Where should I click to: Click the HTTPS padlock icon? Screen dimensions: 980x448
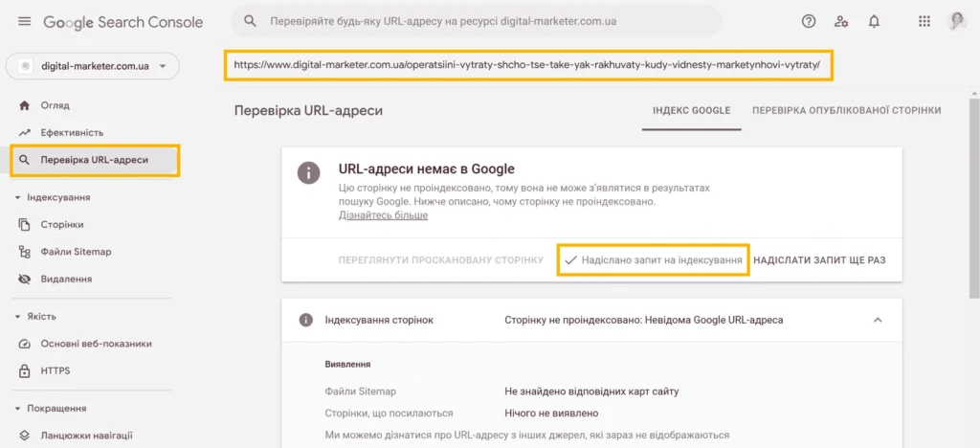(24, 371)
